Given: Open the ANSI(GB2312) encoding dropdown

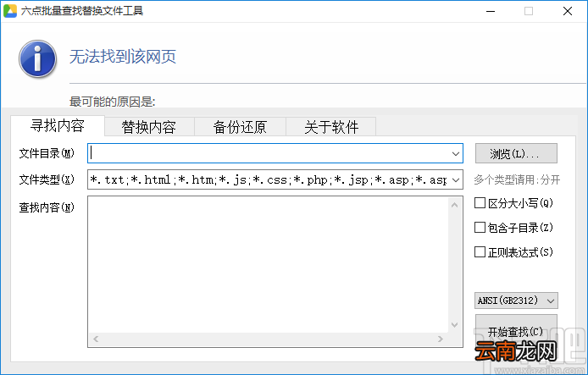Looking at the screenshot, I should (516, 301).
